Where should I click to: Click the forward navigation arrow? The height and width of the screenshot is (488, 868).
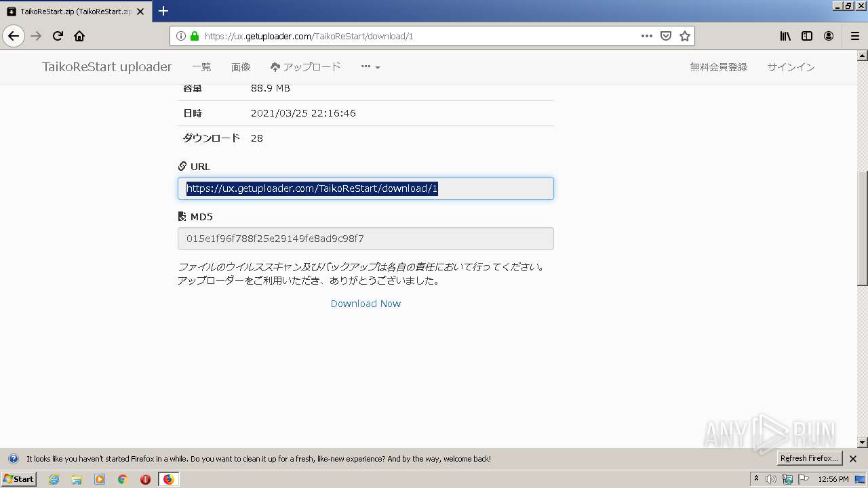click(36, 36)
